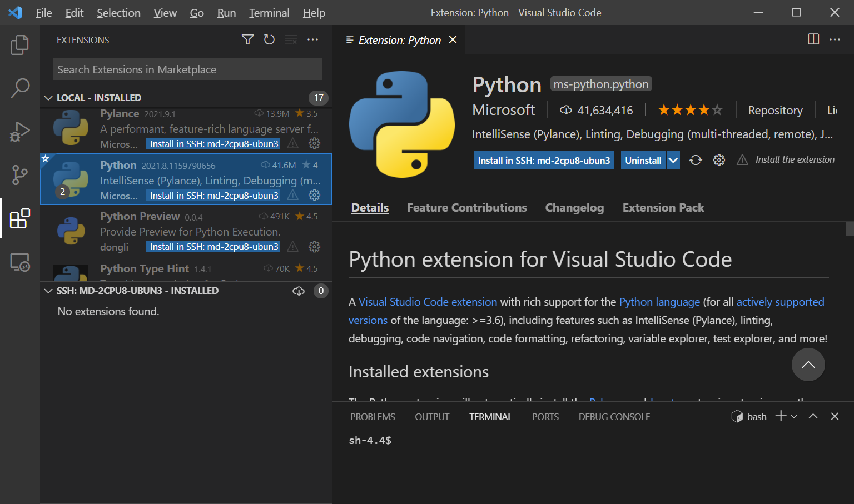
Task: Open the Search view in activity bar
Action: click(x=20, y=88)
